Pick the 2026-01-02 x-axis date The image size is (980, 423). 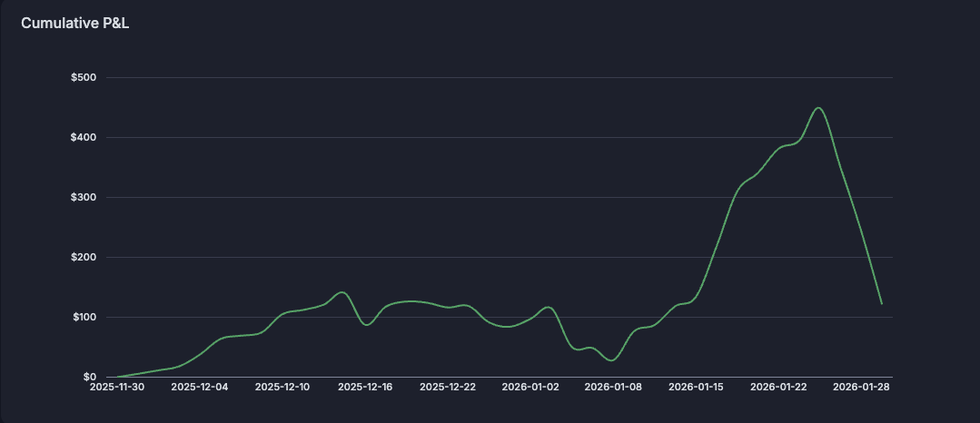coord(530,387)
